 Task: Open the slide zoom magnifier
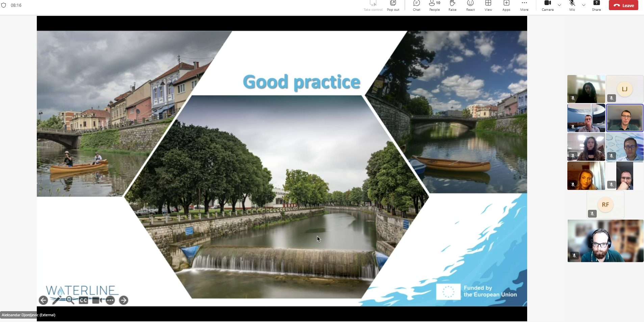(70, 300)
